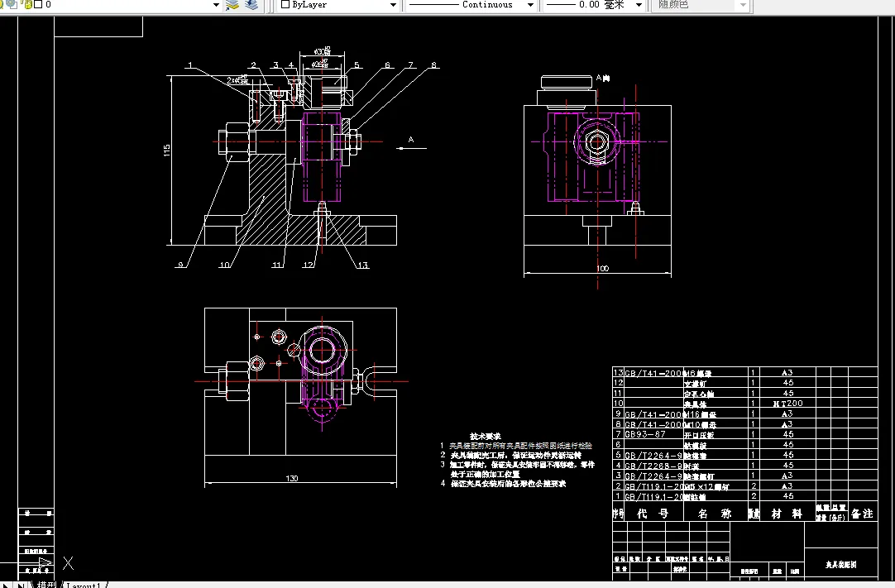Screen dimensions: 895x588
Task: Select the view direction label A near arrow
Action: tap(410, 139)
